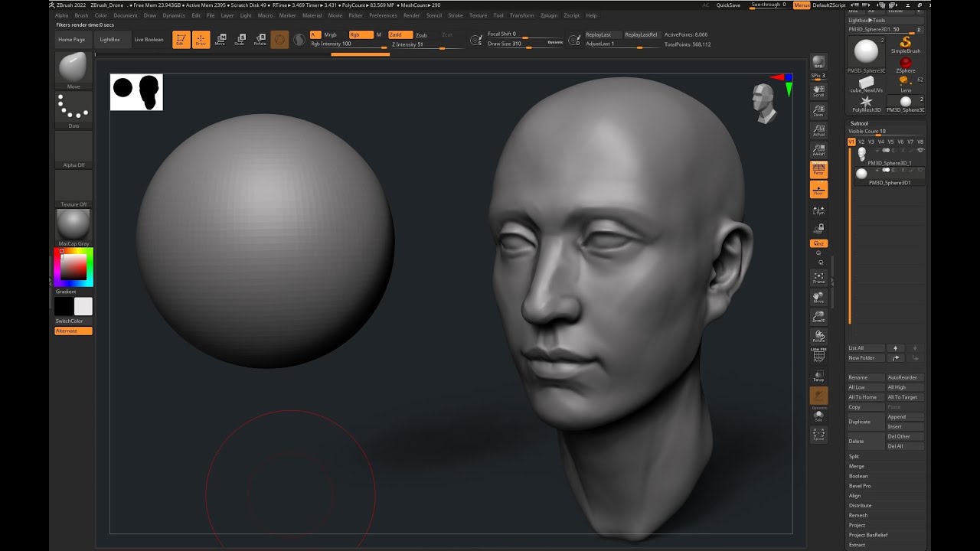The height and width of the screenshot is (551, 980).
Task: Open the Brush menu
Action: point(81,15)
